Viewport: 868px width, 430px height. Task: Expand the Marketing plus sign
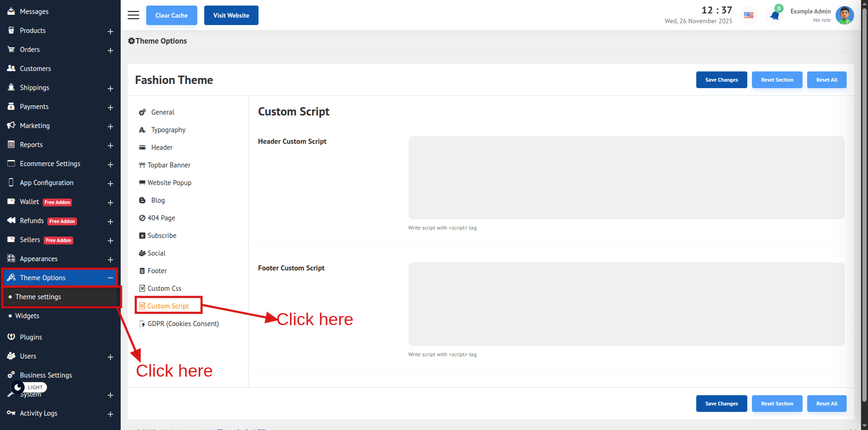point(110,127)
